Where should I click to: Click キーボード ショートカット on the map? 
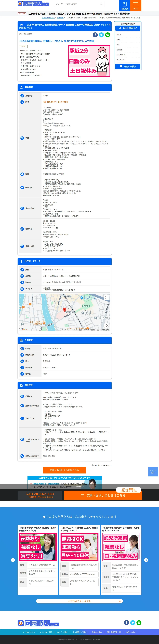pos(70,330)
